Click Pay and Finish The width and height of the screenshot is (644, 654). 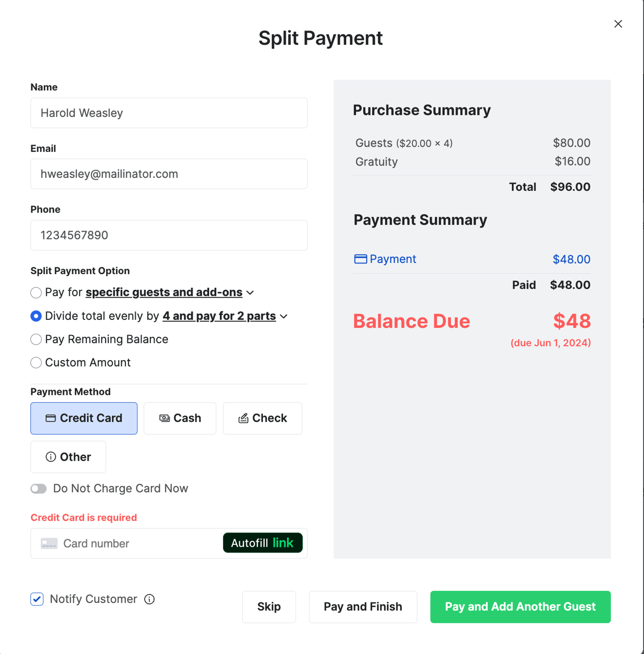pyautogui.click(x=363, y=607)
